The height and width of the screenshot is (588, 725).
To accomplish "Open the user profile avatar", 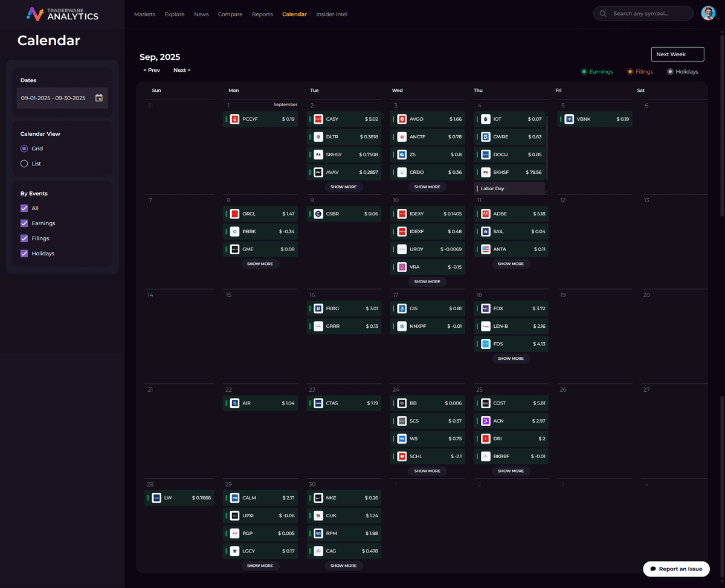I will [x=708, y=13].
